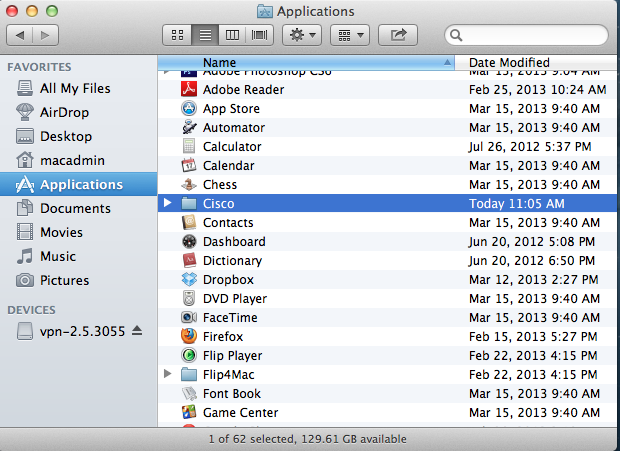Select the Chess app icon
Screen dimensions: 620x451
click(x=189, y=184)
